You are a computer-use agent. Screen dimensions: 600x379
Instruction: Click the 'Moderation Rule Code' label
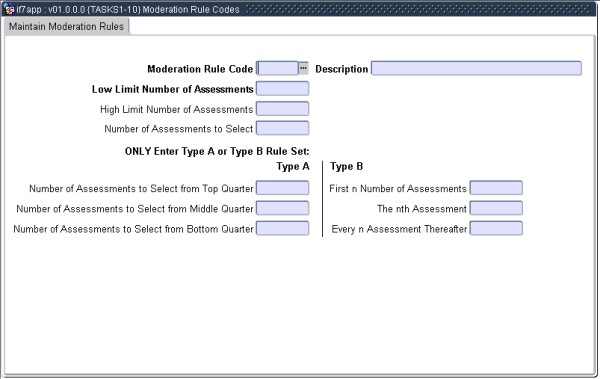(200, 69)
